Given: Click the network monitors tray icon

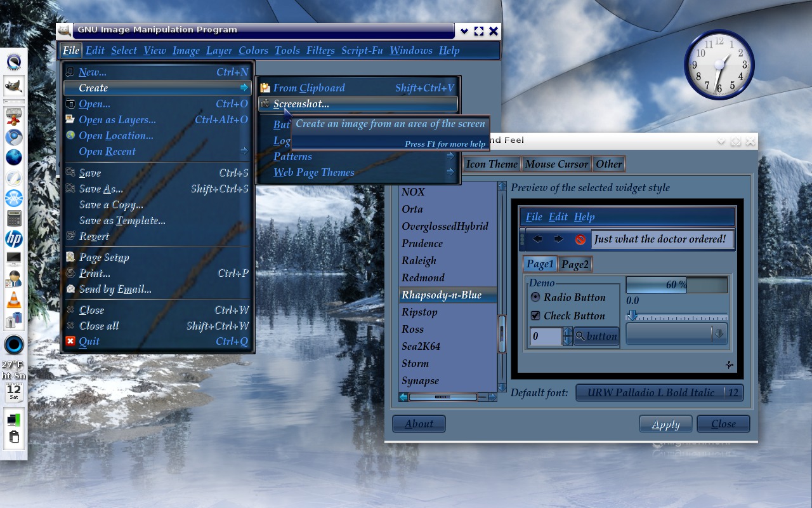Looking at the screenshot, I should click(x=14, y=418).
